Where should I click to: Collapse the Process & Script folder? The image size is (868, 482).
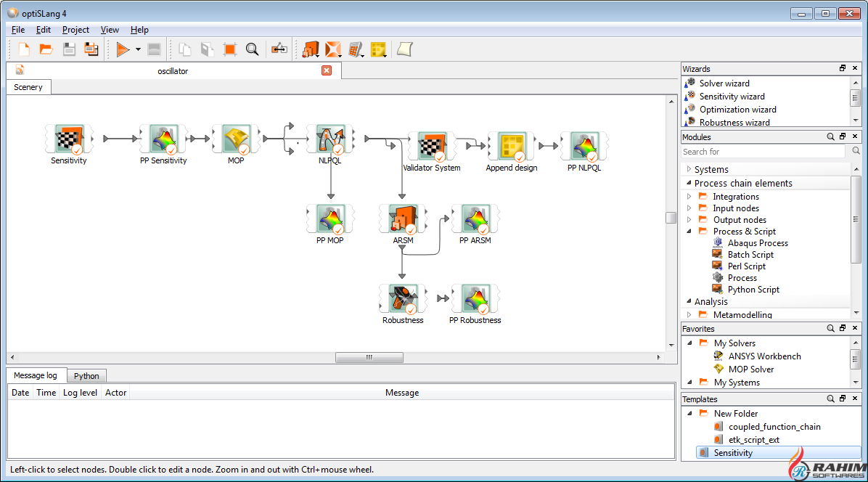pos(689,232)
